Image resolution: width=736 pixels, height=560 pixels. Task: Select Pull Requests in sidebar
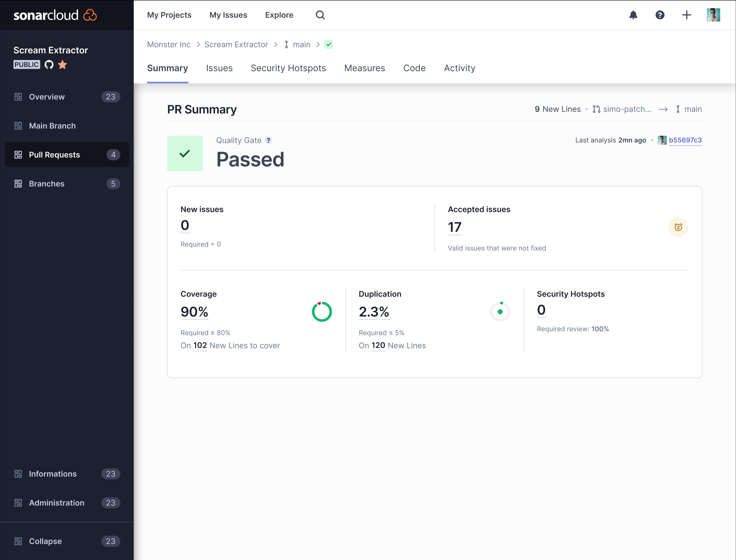[67, 155]
